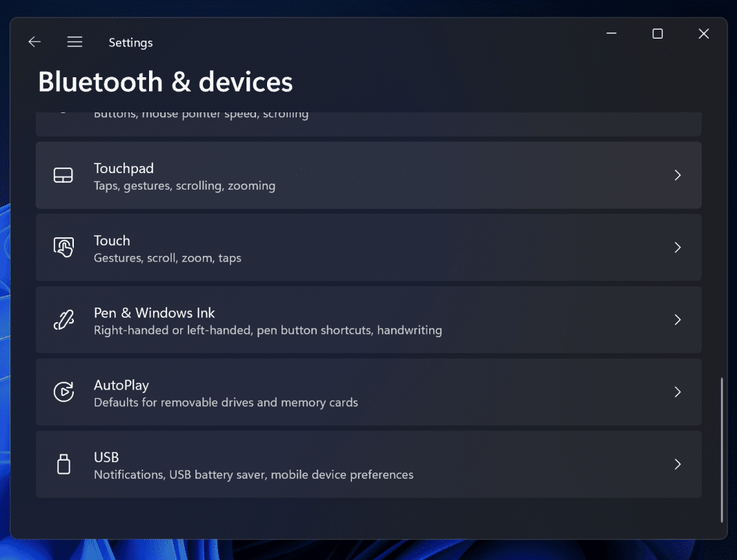This screenshot has height=560, width=737.
Task: Click the Pen & Windows Ink icon
Action: click(x=63, y=320)
